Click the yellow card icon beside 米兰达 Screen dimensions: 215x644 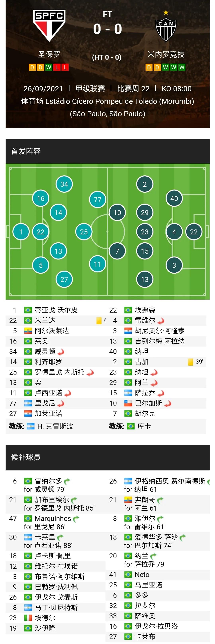(99, 321)
